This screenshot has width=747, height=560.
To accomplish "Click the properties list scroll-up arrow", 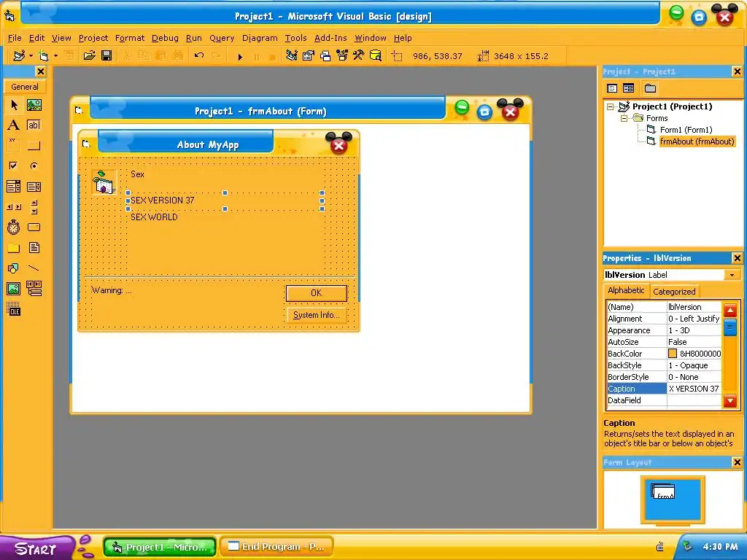I will tap(729, 311).
